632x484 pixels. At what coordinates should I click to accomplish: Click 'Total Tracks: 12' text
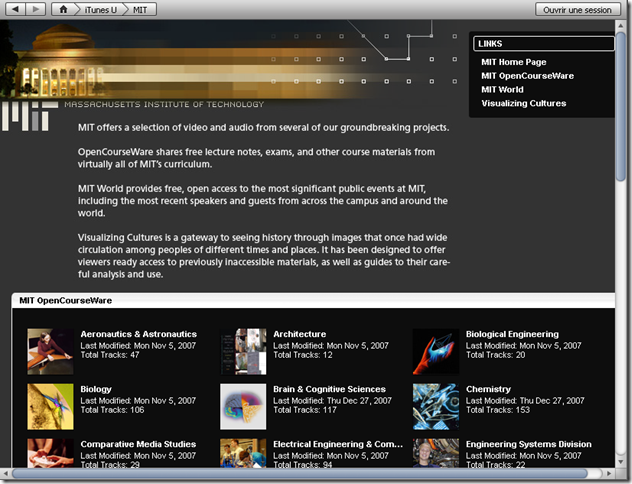[303, 355]
